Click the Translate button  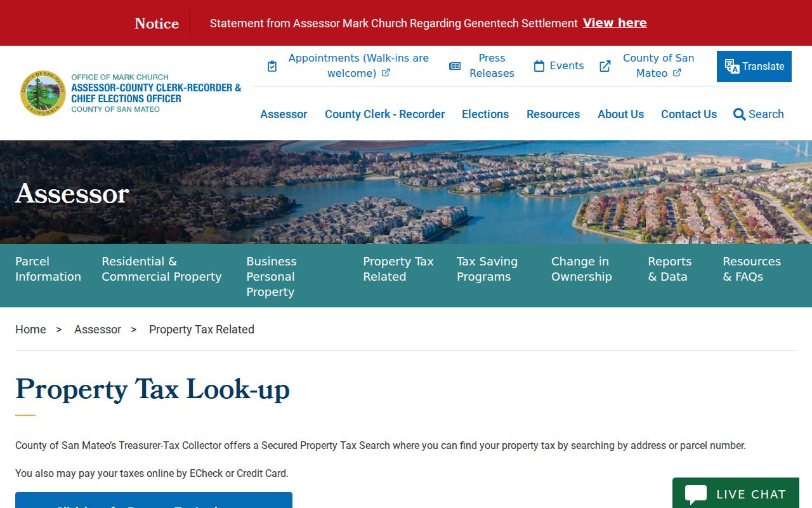tap(754, 67)
